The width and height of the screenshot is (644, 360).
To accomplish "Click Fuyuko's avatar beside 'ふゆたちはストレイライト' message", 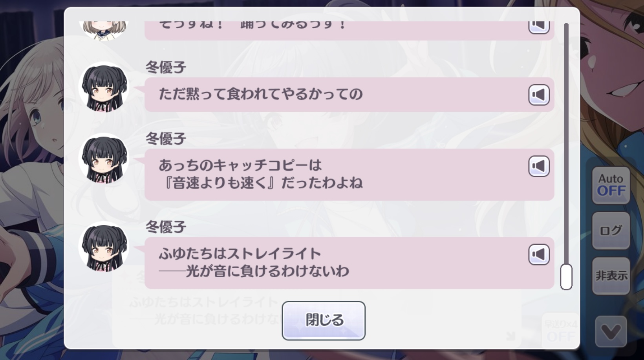I will click(104, 247).
